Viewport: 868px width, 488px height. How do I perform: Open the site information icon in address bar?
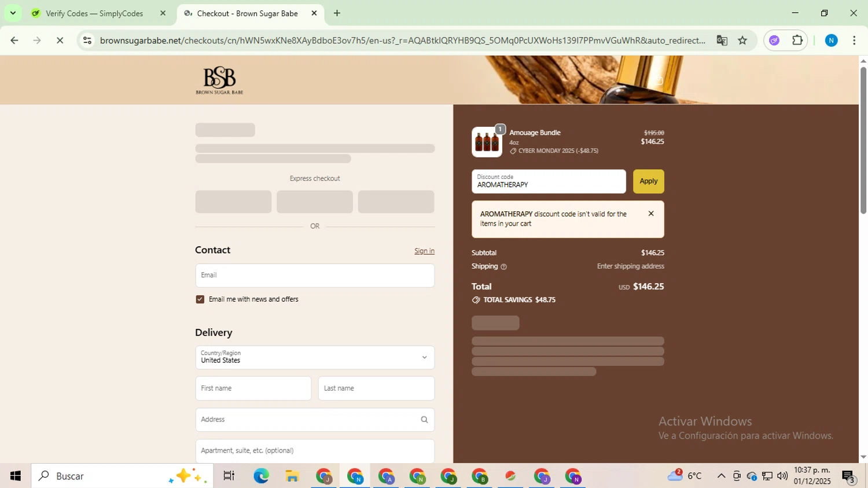[87, 41]
